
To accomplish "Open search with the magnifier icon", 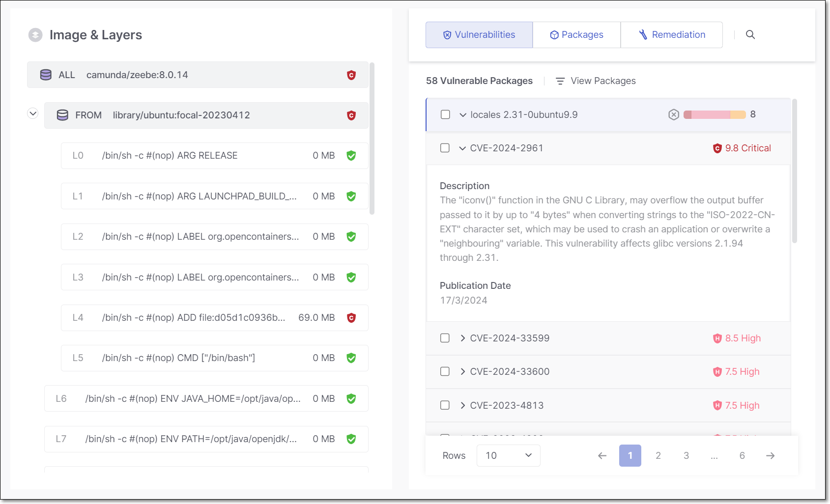I will pos(750,34).
